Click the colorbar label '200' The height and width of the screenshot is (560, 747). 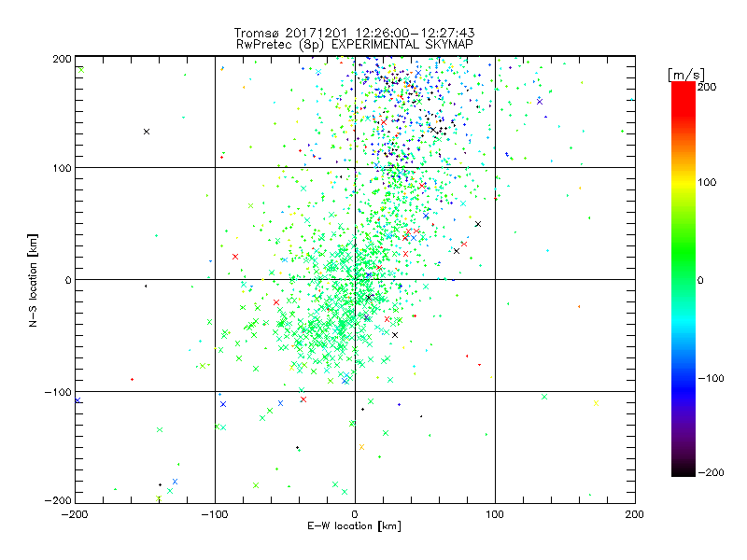[x=707, y=87]
